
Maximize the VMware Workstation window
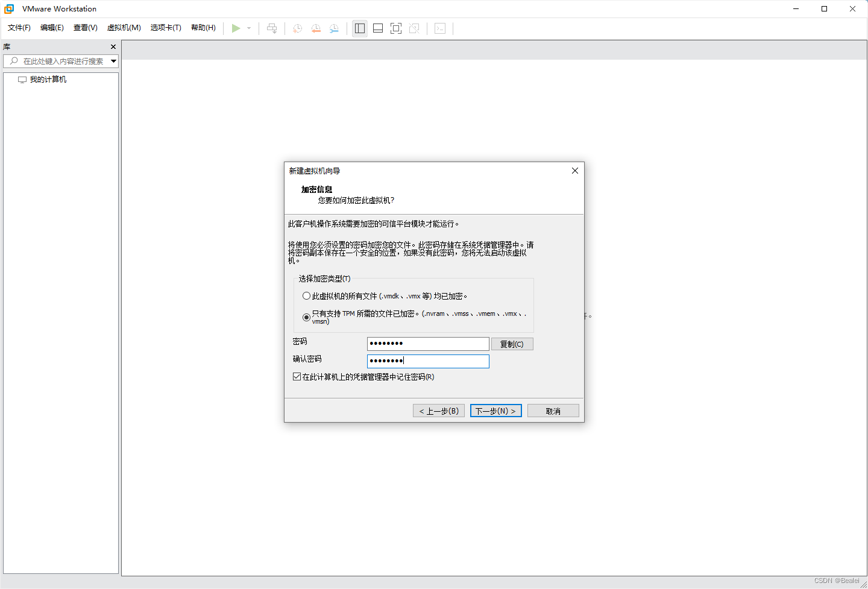824,9
